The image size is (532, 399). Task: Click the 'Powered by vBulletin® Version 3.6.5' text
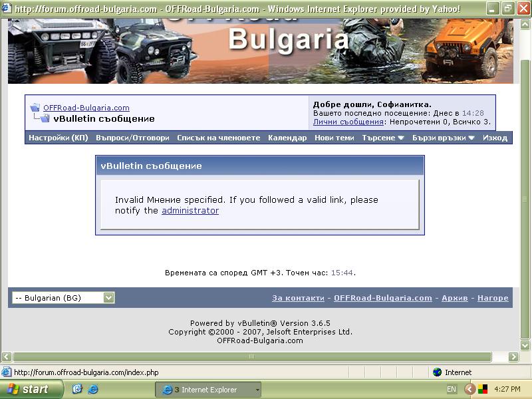[260, 323]
